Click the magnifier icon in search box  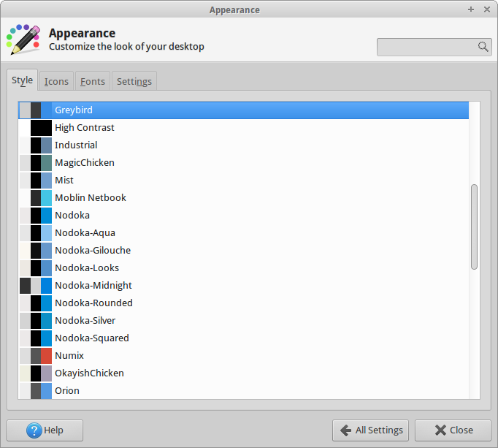[483, 47]
